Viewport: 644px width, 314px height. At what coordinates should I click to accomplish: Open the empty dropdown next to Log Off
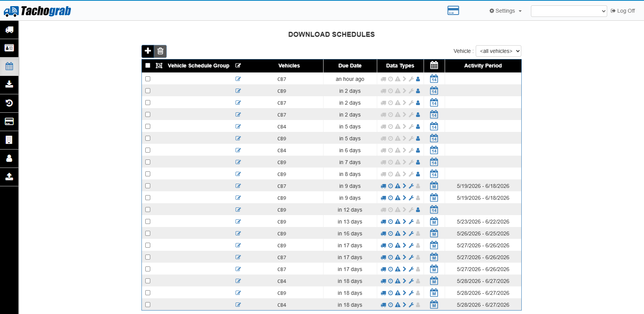point(569,11)
